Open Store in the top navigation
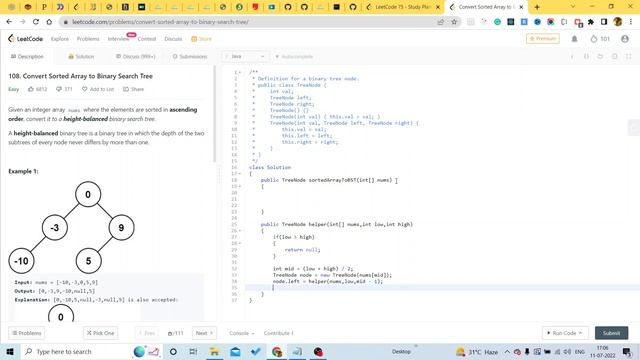 coord(201,39)
